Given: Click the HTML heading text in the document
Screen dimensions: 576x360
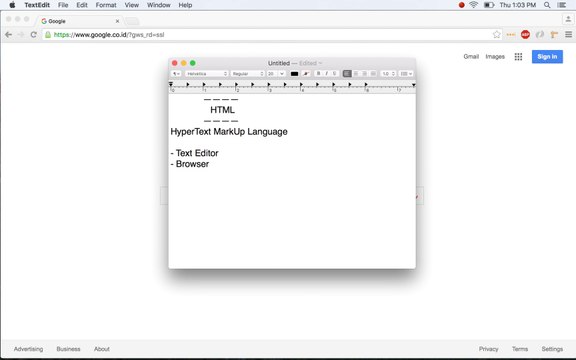Looking at the screenshot, I should [x=222, y=110].
